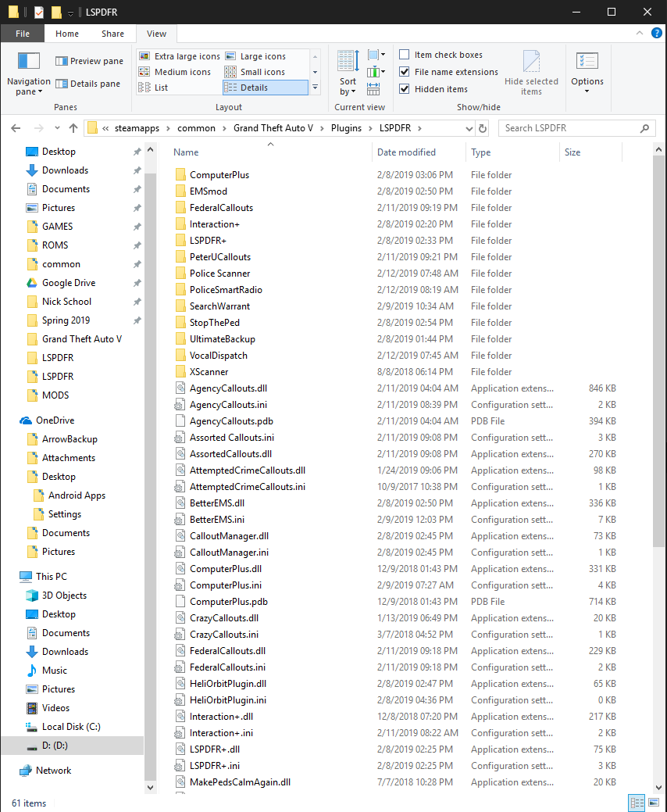
Task: Open the Navigation pane dropdown
Action: tap(28, 73)
